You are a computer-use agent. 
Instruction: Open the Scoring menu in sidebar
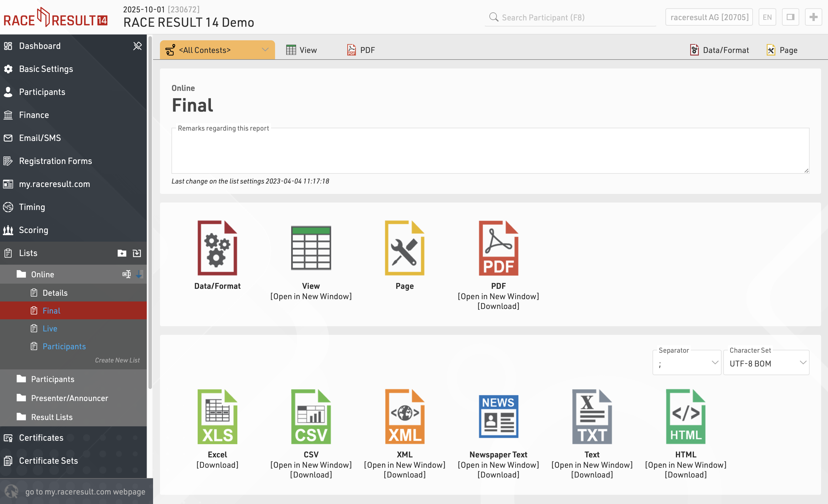(34, 230)
